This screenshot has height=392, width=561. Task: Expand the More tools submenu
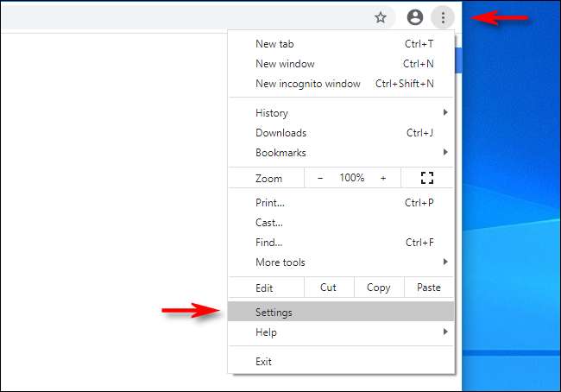[x=341, y=262]
